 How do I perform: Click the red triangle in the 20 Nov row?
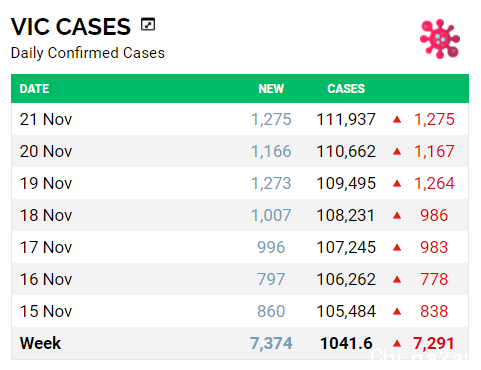[397, 152]
